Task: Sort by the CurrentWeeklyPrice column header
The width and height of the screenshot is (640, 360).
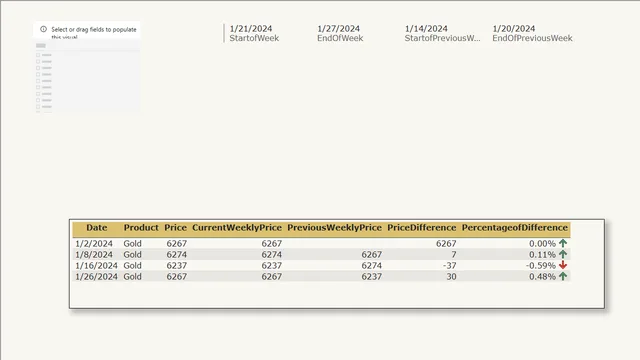Action: pos(237,228)
